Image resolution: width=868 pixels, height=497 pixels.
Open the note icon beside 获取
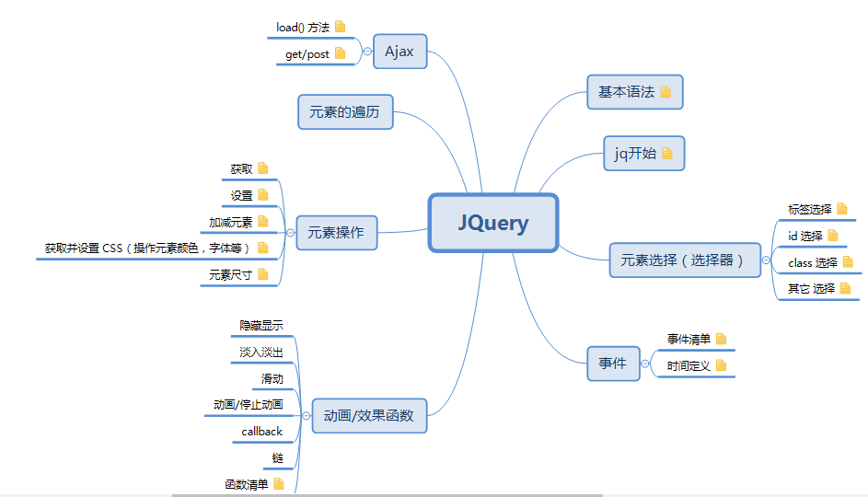pyautogui.click(x=263, y=168)
